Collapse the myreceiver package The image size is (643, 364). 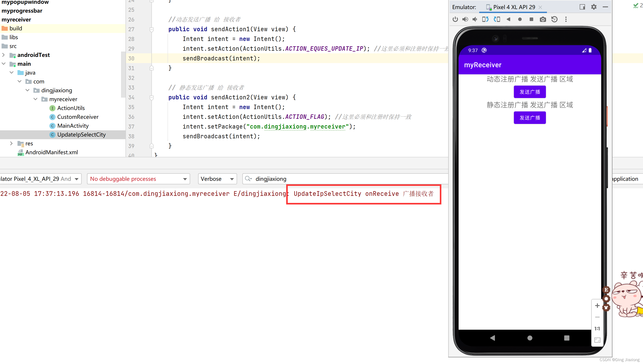click(x=35, y=99)
